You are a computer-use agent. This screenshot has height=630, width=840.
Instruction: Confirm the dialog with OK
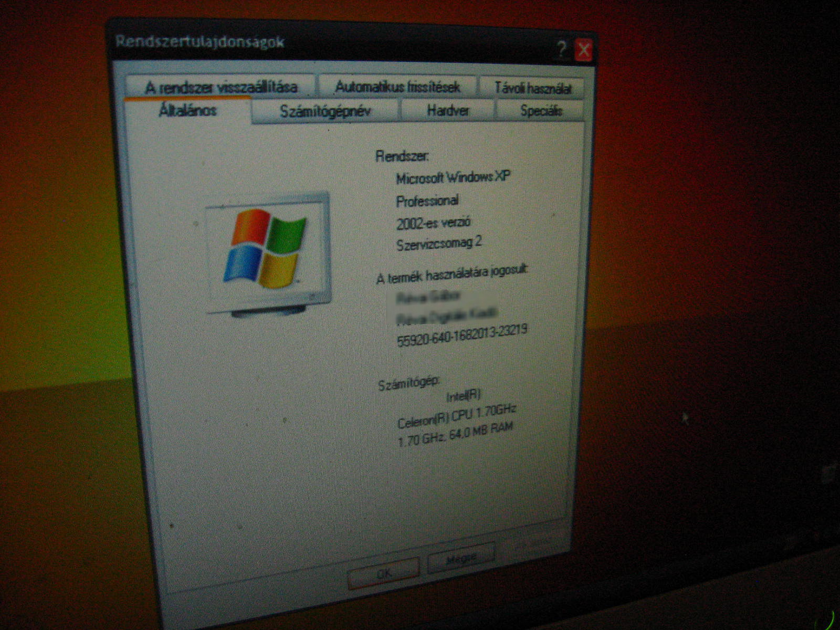click(384, 573)
